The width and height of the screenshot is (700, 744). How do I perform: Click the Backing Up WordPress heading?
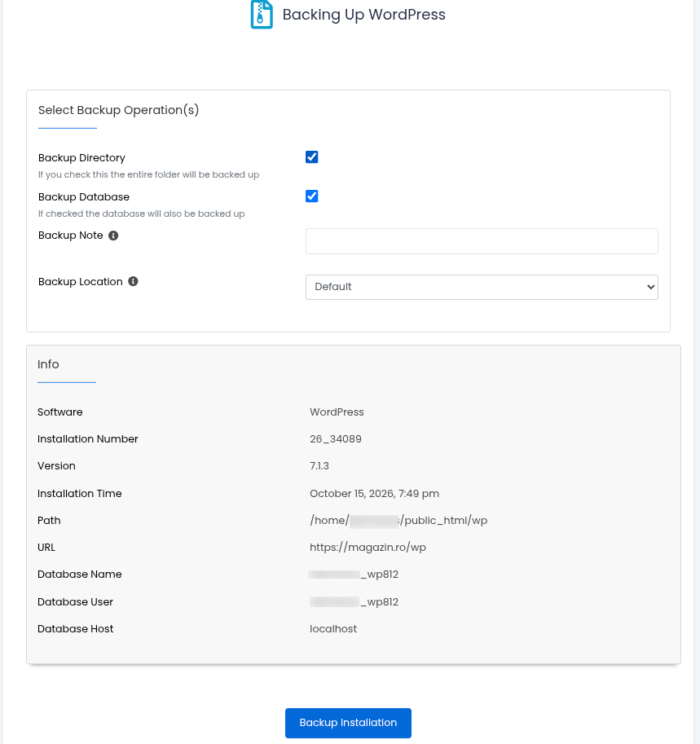364,14
